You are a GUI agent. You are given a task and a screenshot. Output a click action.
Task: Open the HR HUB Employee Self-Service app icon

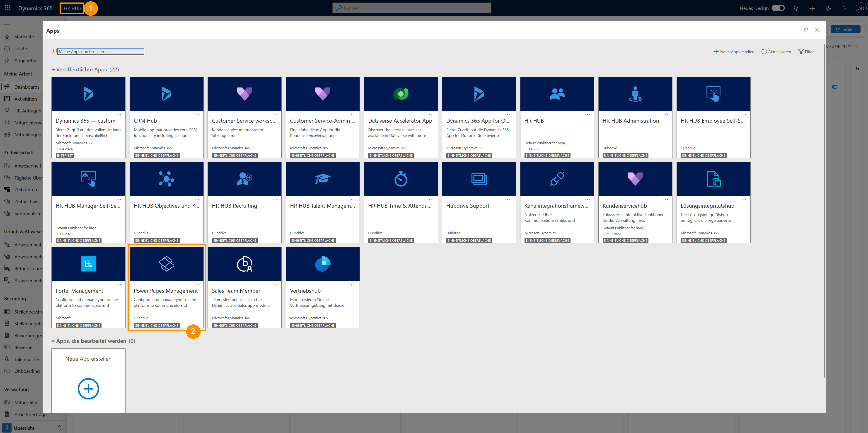713,94
